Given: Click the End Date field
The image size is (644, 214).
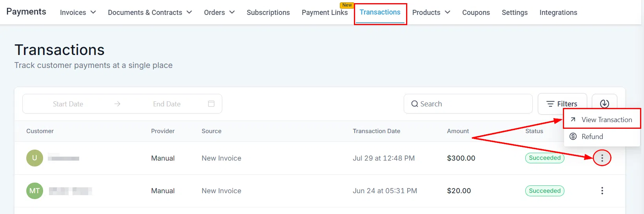Looking at the screenshot, I should (x=167, y=104).
